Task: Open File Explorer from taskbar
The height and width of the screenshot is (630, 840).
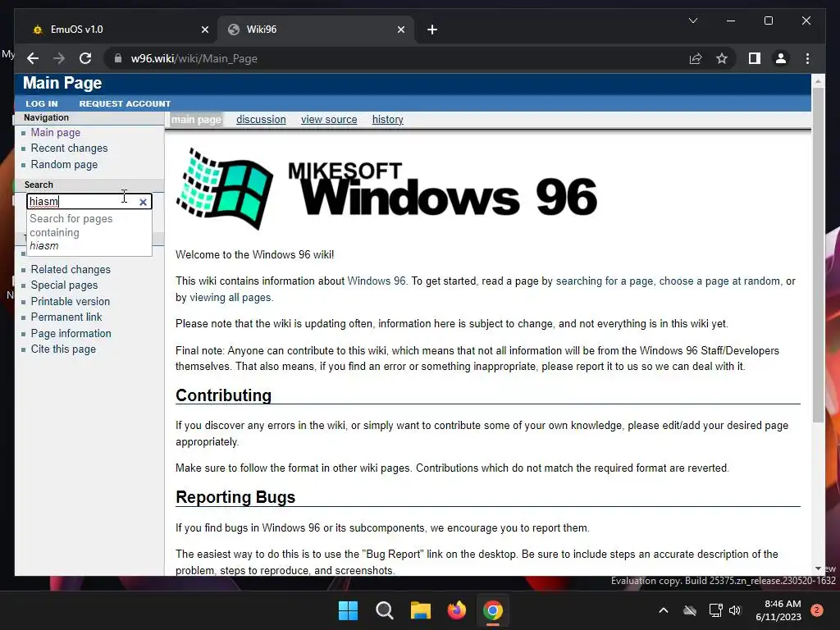Action: (x=421, y=610)
